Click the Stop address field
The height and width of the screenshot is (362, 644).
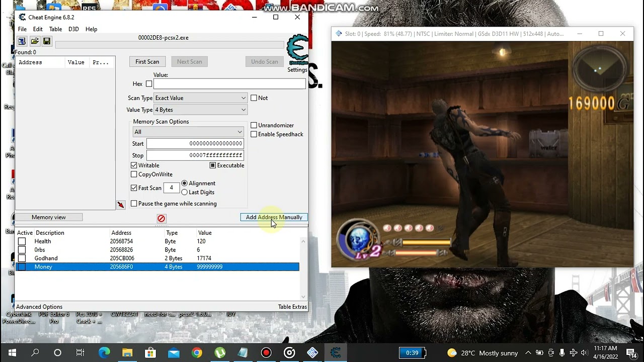195,155
